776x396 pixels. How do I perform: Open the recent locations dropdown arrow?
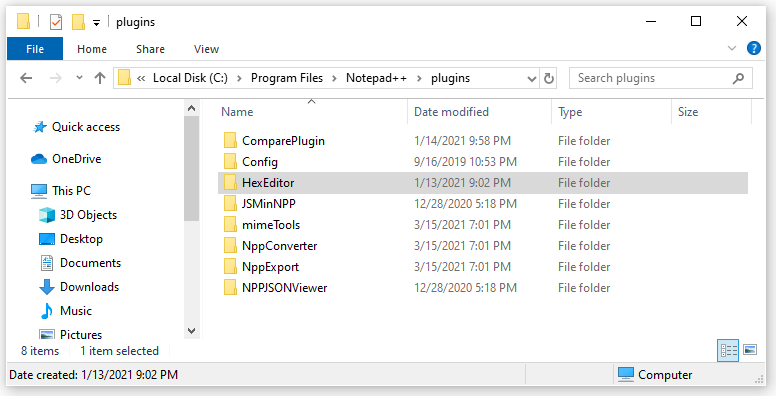point(79,78)
